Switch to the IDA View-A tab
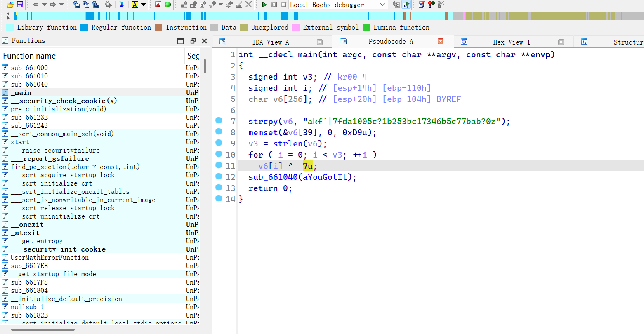This screenshot has width=644, height=334. (271, 42)
